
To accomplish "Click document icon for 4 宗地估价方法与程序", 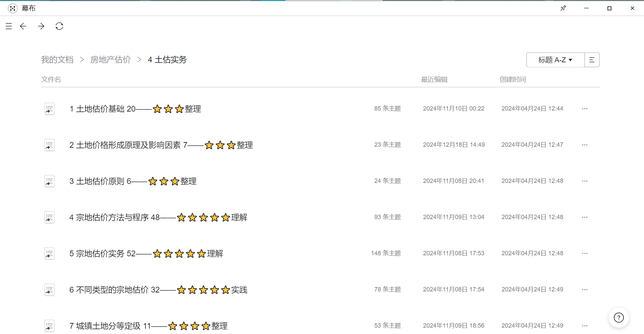I will coord(49,217).
